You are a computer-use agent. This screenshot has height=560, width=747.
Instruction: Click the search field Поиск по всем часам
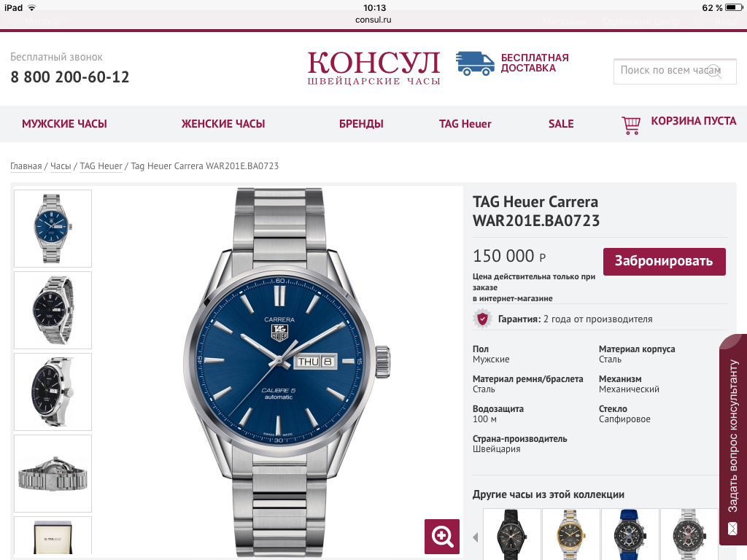675,71
